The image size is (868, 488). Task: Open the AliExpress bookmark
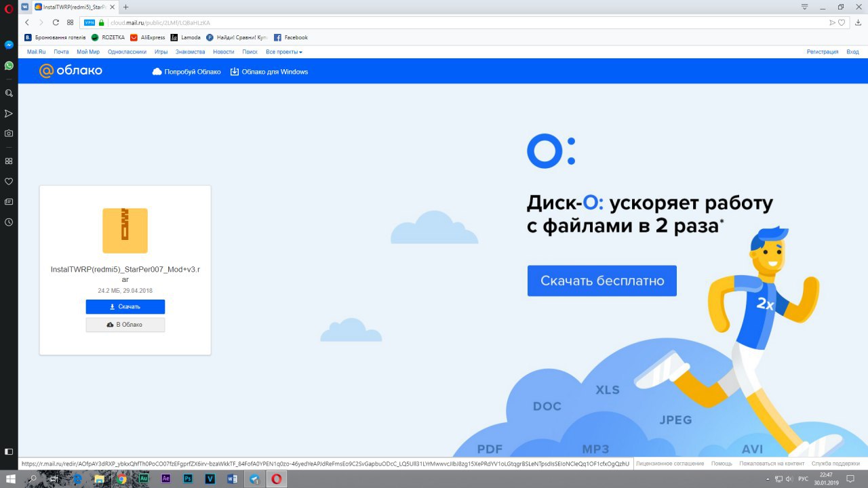pos(147,37)
